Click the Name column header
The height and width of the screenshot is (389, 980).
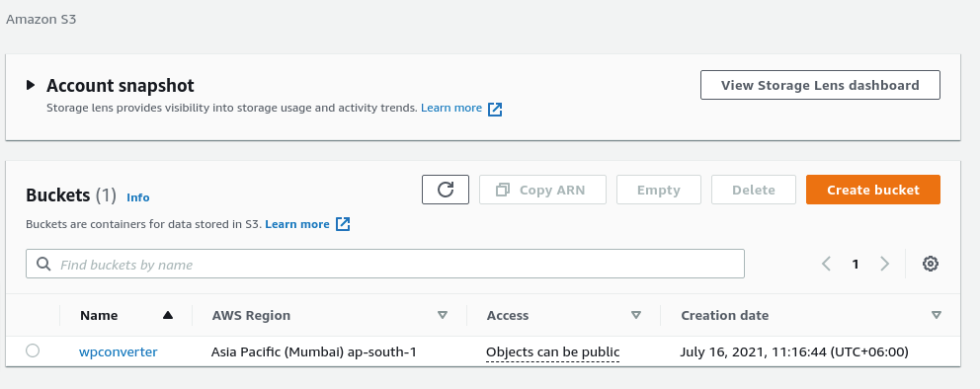tap(99, 315)
